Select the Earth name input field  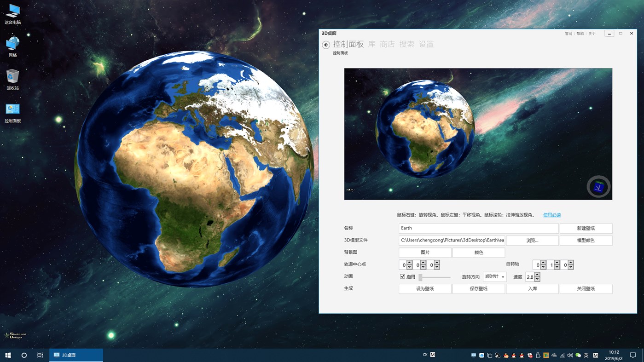pyautogui.click(x=478, y=228)
